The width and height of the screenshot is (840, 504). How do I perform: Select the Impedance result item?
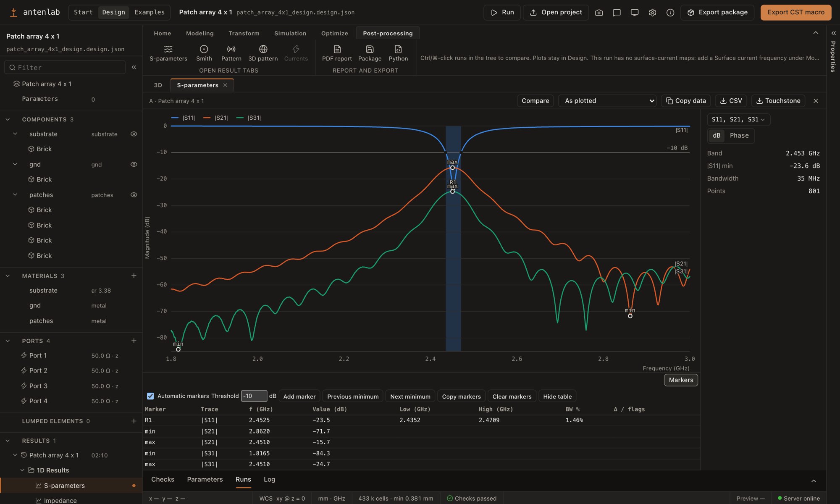pyautogui.click(x=60, y=500)
